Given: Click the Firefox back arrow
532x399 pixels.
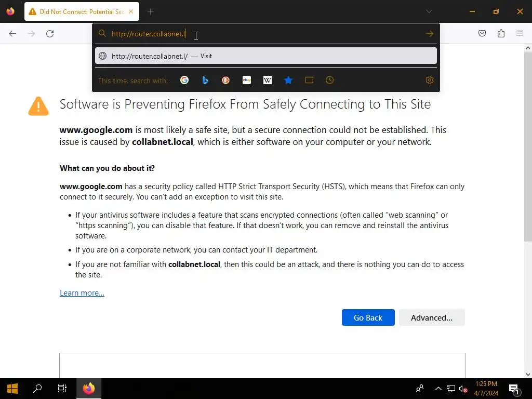Looking at the screenshot, I should 12,34.
